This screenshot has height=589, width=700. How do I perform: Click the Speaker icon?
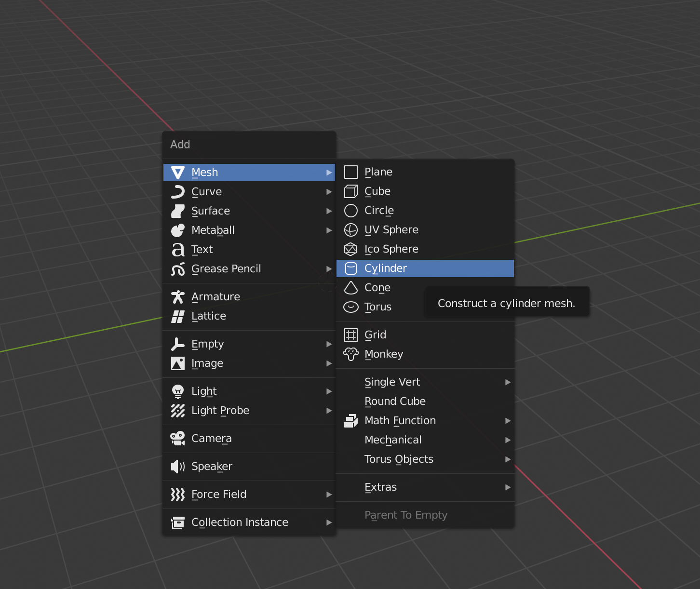[178, 467]
